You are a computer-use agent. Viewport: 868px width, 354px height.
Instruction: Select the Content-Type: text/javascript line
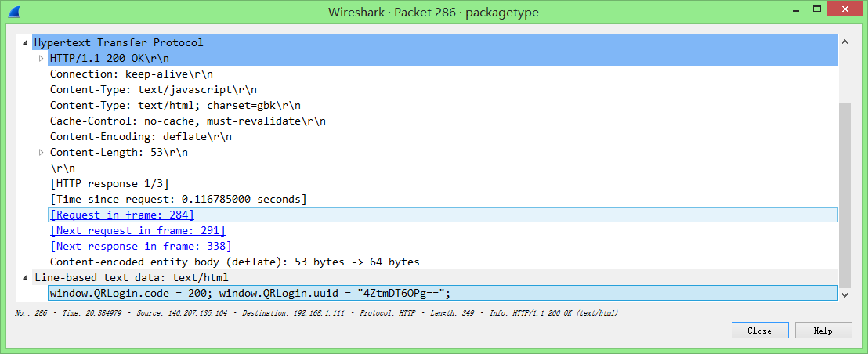point(153,89)
